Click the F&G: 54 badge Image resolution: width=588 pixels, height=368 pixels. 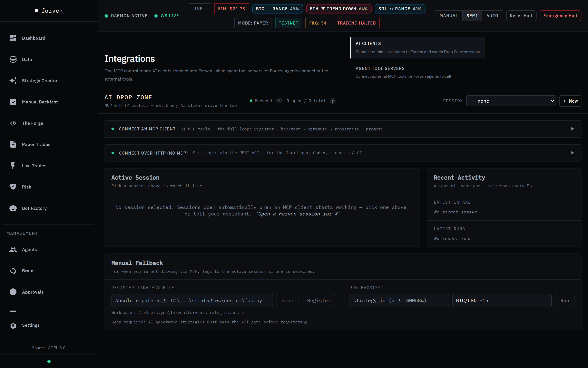(x=318, y=23)
